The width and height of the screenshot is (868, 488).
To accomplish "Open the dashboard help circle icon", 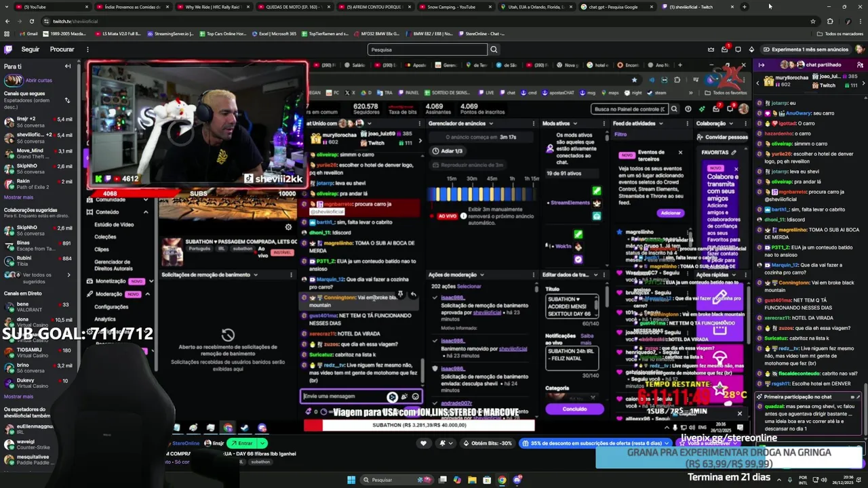I will (x=688, y=109).
